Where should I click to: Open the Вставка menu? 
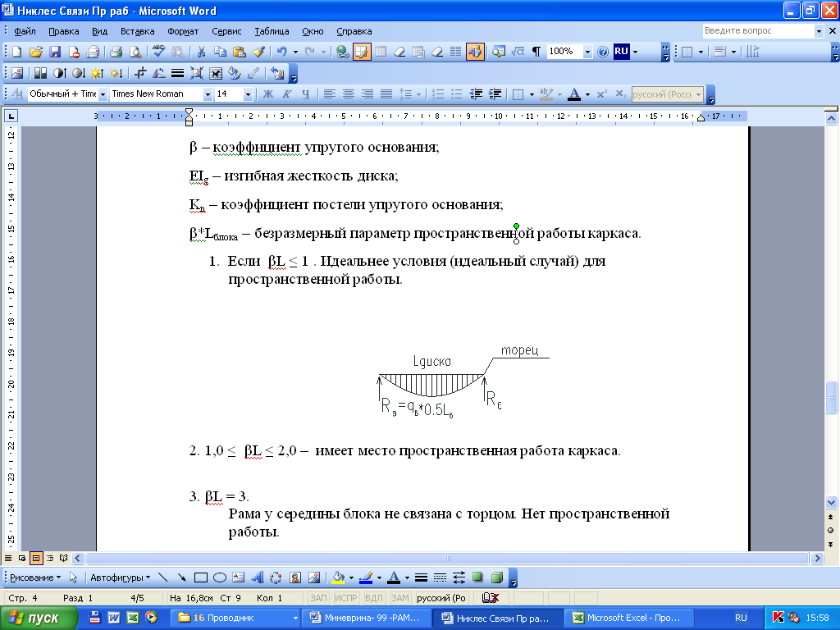point(138,31)
